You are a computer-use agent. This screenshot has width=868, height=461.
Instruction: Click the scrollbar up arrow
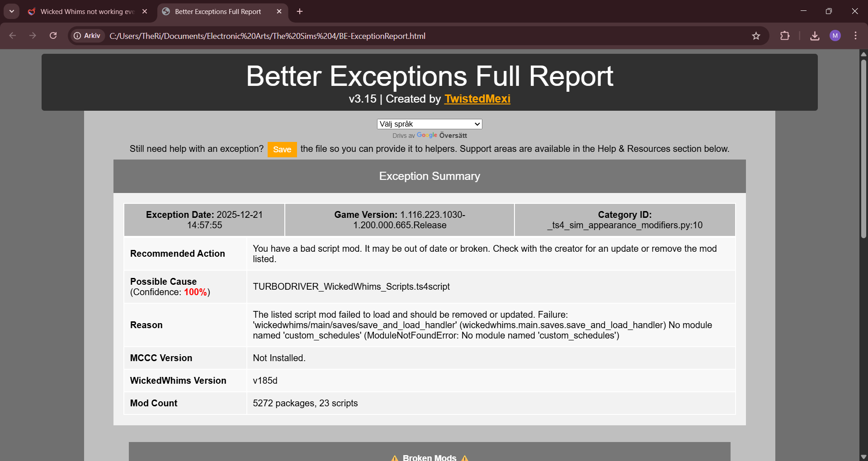click(863, 54)
